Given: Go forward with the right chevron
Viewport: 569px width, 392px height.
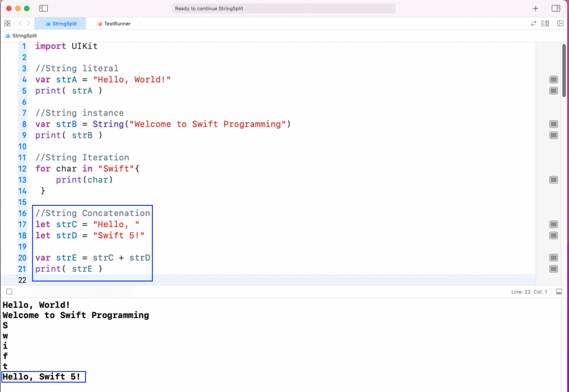Looking at the screenshot, I should pyautogui.click(x=29, y=24).
